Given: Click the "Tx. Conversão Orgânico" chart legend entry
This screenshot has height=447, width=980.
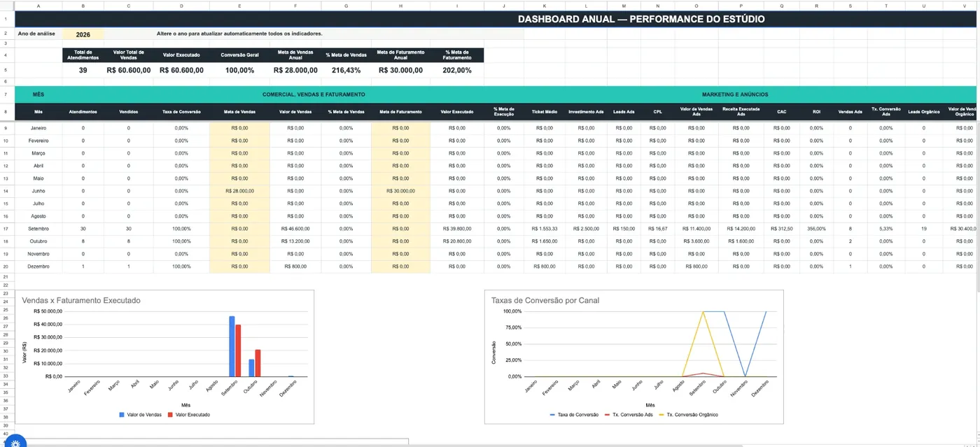Looking at the screenshot, I should [688, 415].
